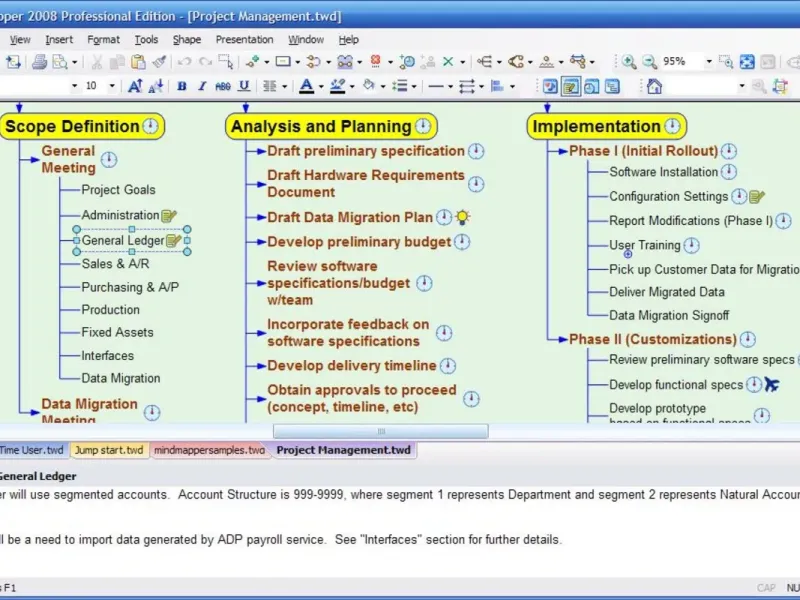Toggle Italic formatting
800x600 pixels.
(x=202, y=86)
